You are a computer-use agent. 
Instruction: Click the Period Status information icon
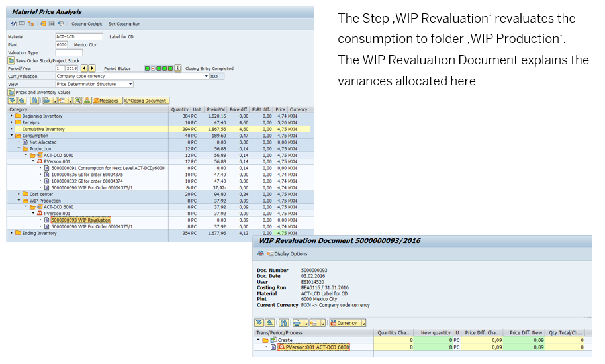(x=178, y=68)
